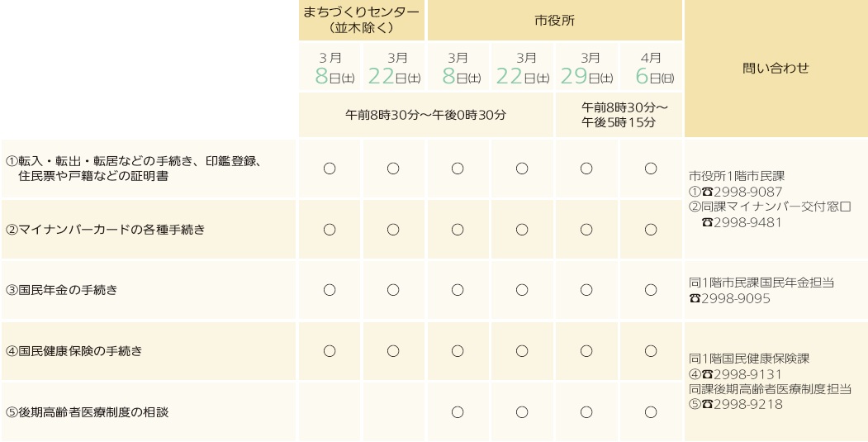
Task: Click the 3月29日(土) date cell
Action: click(586, 66)
